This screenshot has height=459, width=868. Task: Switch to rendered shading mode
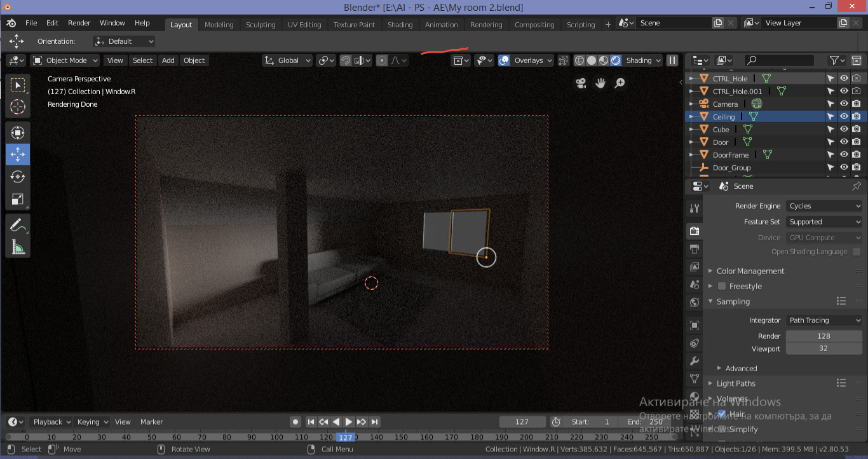(x=616, y=60)
